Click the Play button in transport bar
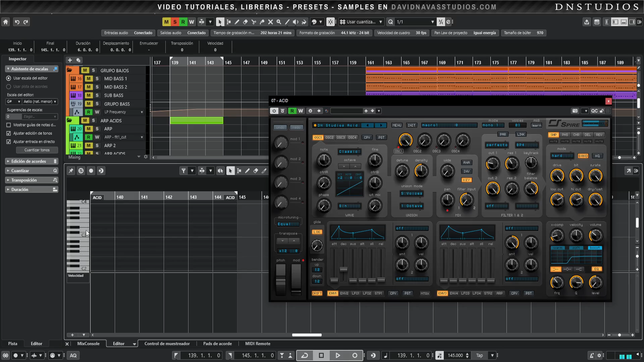The height and width of the screenshot is (362, 644). point(338,355)
